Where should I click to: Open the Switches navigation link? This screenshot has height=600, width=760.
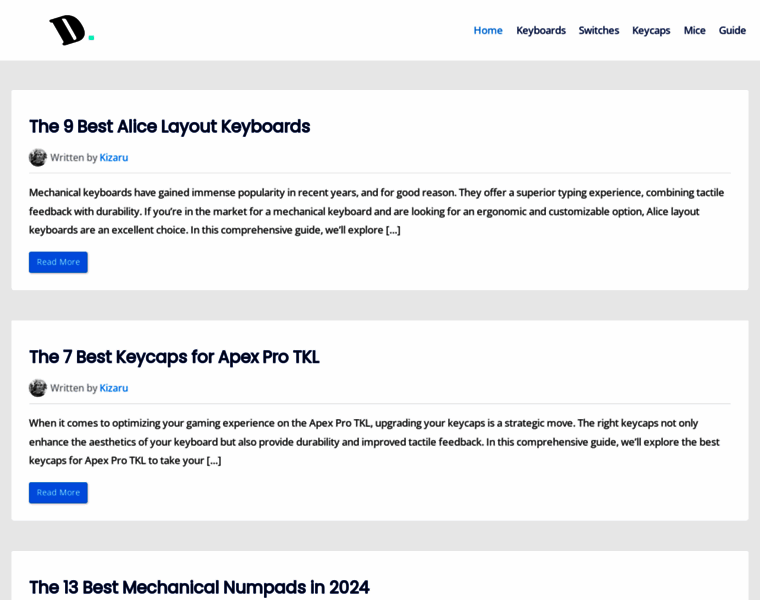point(599,31)
